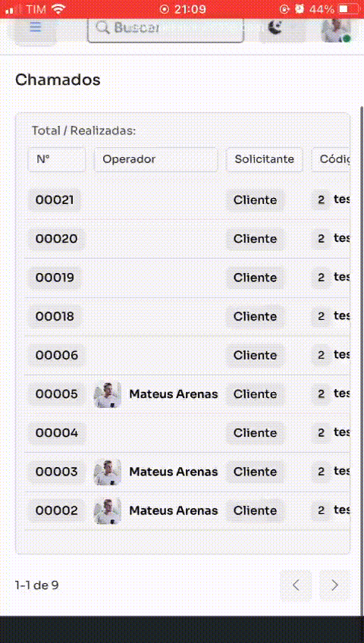Open ticket number 00019
364x643 pixels.
point(55,278)
